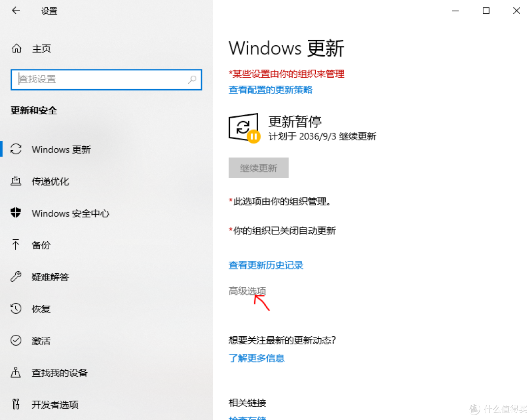Click the search magnifier icon
The image size is (532, 420).
(193, 79)
